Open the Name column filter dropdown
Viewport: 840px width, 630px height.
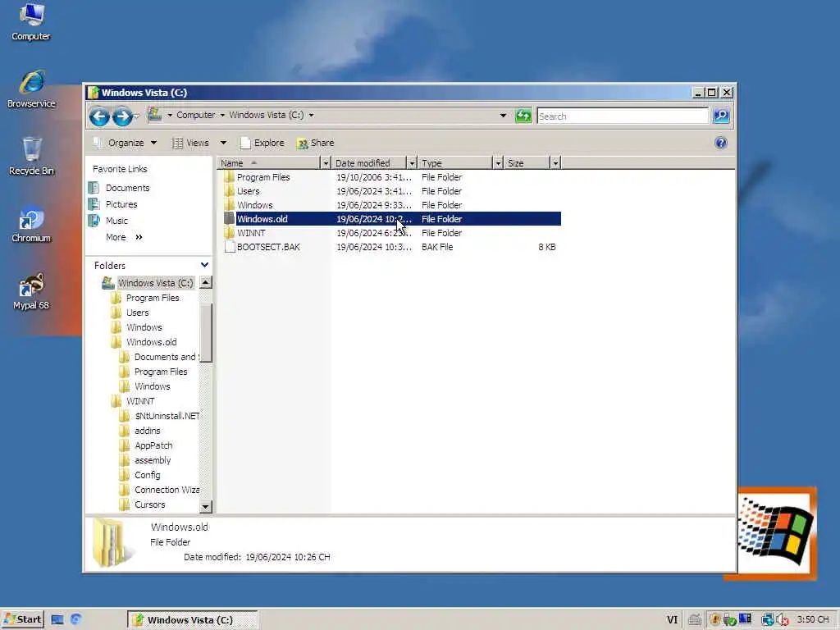click(x=325, y=163)
